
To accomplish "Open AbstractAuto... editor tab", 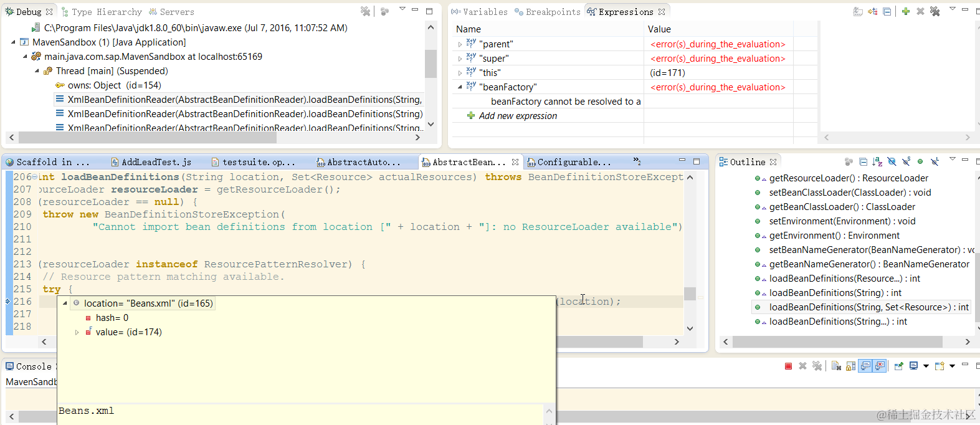I will click(x=358, y=162).
